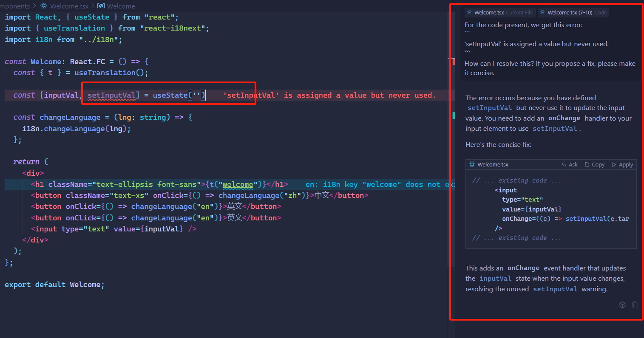The height and width of the screenshot is (338, 644).
Task: Click value={inputVal} in suggested code
Action: (532, 209)
